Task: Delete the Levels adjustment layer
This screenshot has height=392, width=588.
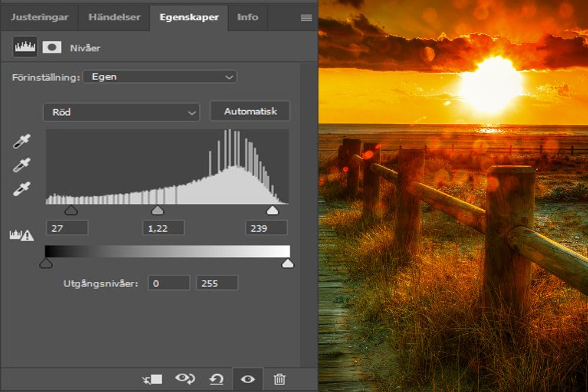Action: pos(280,379)
